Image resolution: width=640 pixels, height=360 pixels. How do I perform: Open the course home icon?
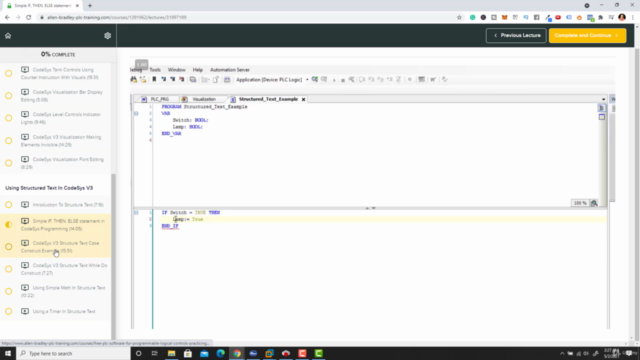tap(8, 36)
